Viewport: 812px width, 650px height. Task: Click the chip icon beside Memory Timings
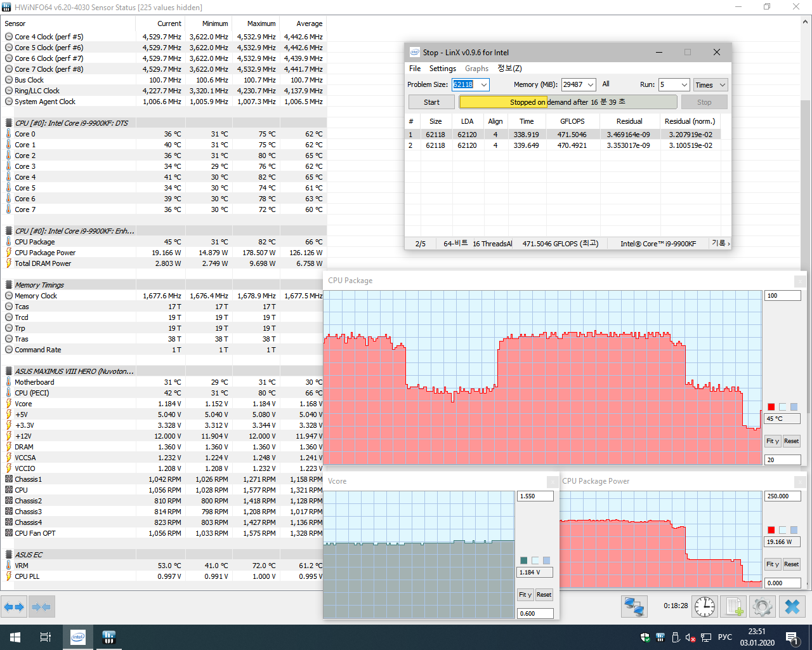coord(9,285)
